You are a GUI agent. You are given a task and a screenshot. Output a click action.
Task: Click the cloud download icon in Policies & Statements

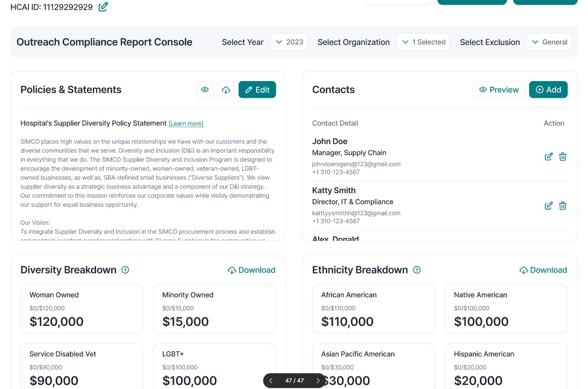226,89
